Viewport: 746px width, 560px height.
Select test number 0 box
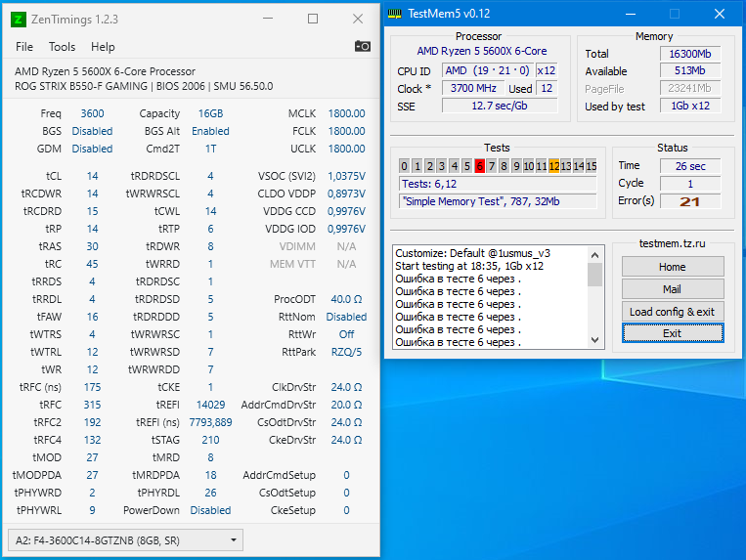pos(404,166)
